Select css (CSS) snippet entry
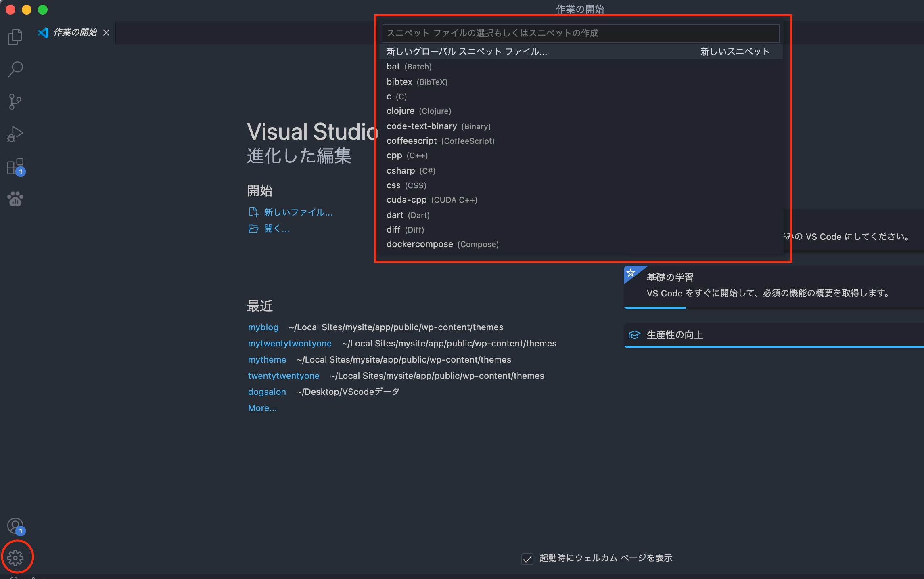The height and width of the screenshot is (579, 924). (x=581, y=185)
